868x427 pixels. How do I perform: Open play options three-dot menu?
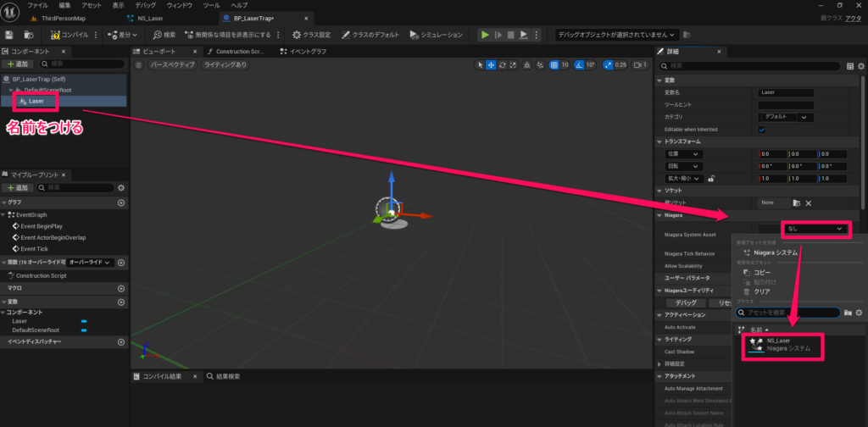[536, 35]
